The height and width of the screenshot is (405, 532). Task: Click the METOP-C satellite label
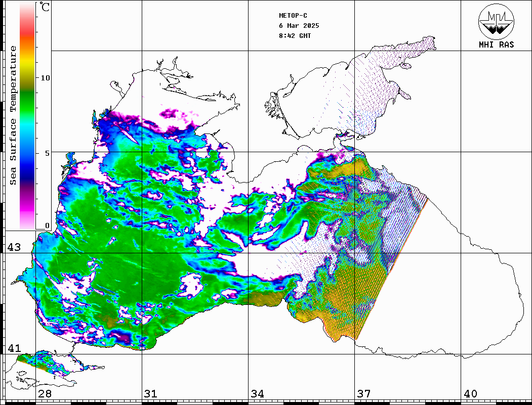click(293, 16)
